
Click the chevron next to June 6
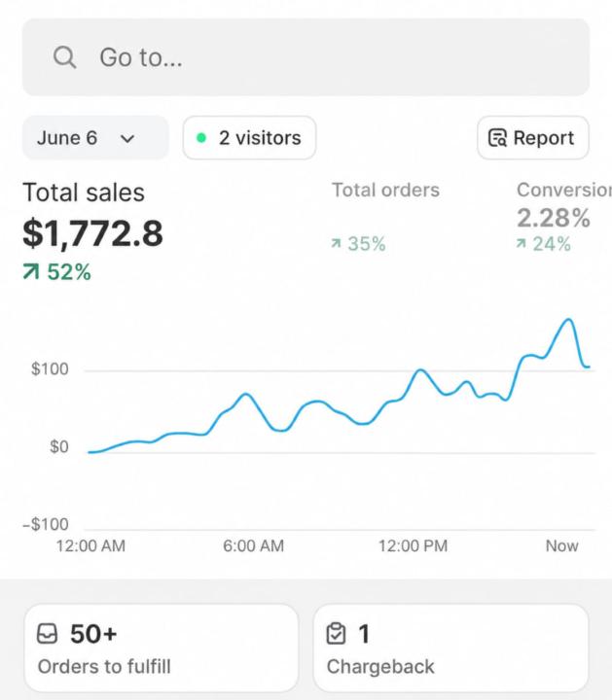127,139
